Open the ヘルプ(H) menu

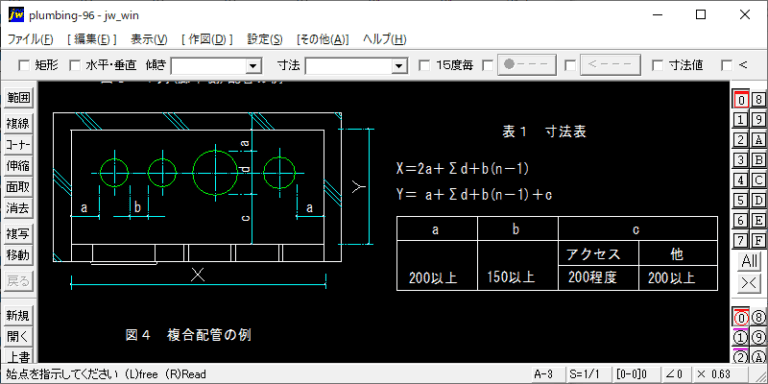click(384, 40)
